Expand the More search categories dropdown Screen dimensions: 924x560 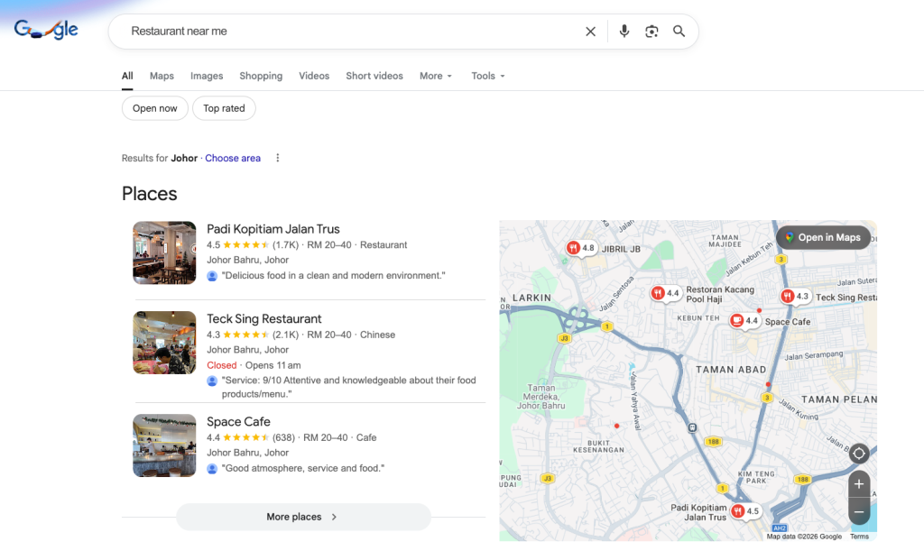[x=436, y=76]
